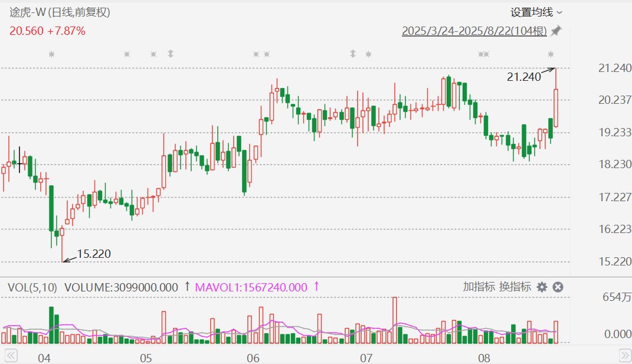Click 加指标 to add an indicator
This screenshot has height=364, width=632.
pos(479,287)
